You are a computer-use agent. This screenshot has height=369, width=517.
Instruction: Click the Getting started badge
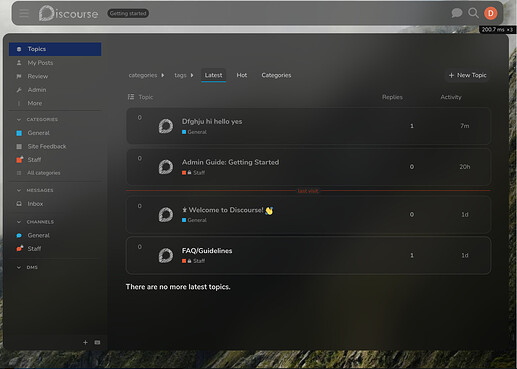point(128,13)
